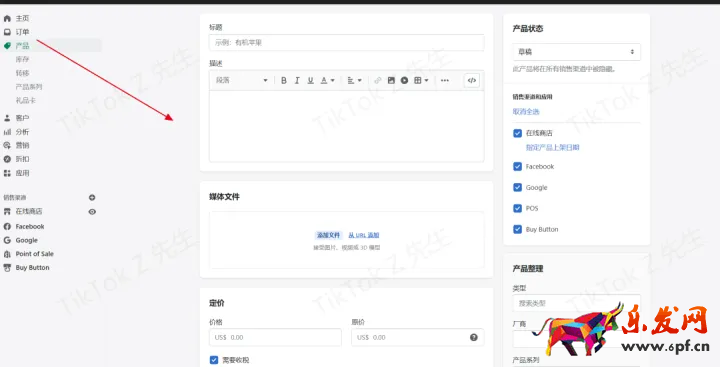Viewport: 720px width, 367px height.
Task: Apply Italic formatting in description toolbar
Action: [297, 80]
